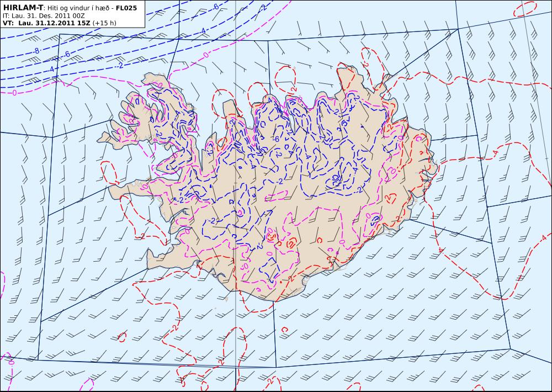This screenshot has width=552, height=392.
Task: Click the 'Hiti og vindur í hæð' caption
Action: tap(78, 8)
